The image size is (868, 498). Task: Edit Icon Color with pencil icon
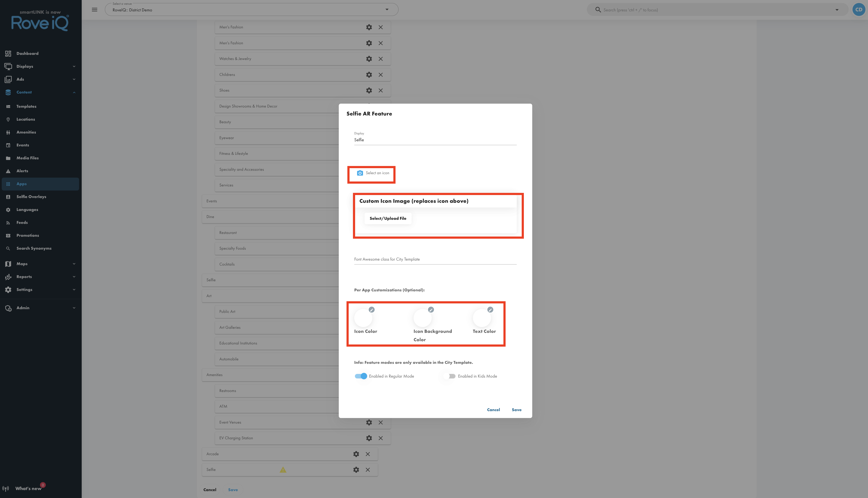(372, 310)
